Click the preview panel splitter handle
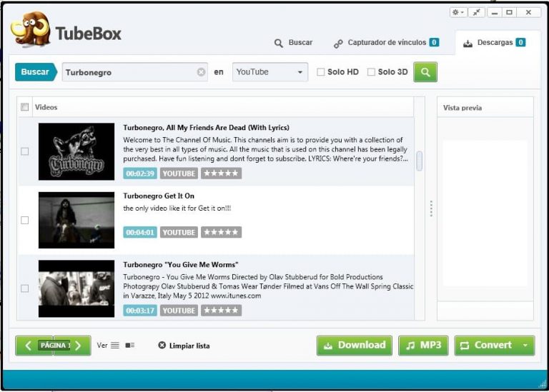Screen dimensions: 549x392 coord(431,208)
